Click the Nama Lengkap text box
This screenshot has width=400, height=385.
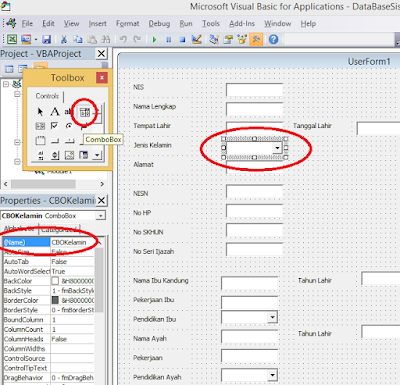point(254,109)
